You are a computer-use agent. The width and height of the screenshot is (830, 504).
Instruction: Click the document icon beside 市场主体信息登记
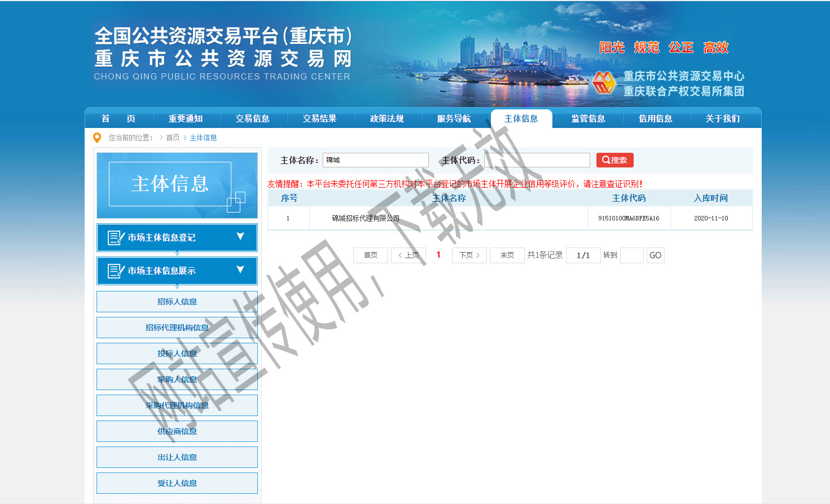[116, 238]
